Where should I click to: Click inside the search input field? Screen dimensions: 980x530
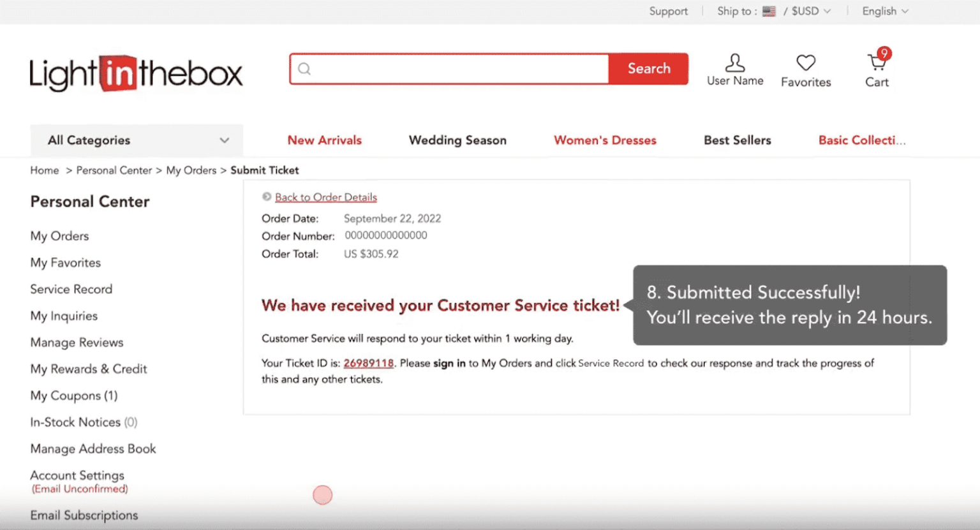tap(447, 68)
